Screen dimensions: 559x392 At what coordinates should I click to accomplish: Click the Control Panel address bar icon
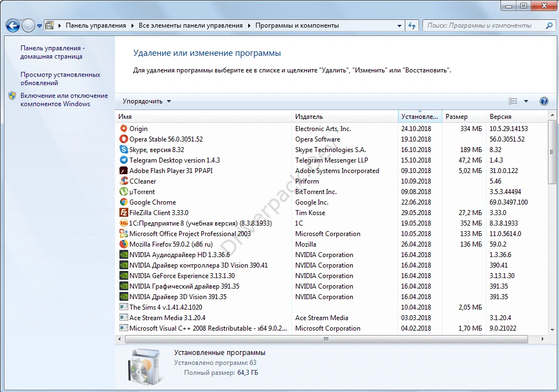(50, 25)
